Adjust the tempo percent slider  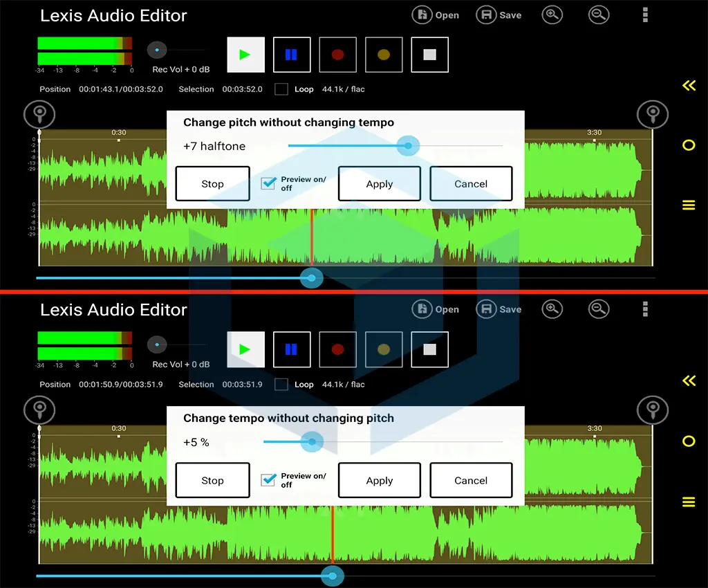pos(312,441)
